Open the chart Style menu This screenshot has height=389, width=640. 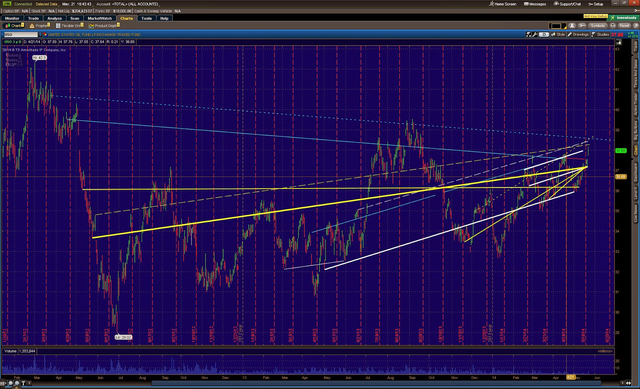(558, 35)
